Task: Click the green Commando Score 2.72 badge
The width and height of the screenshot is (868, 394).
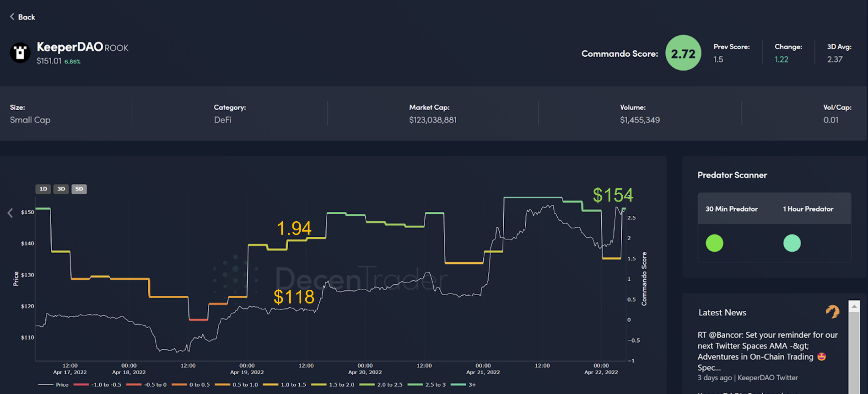Action: point(683,53)
